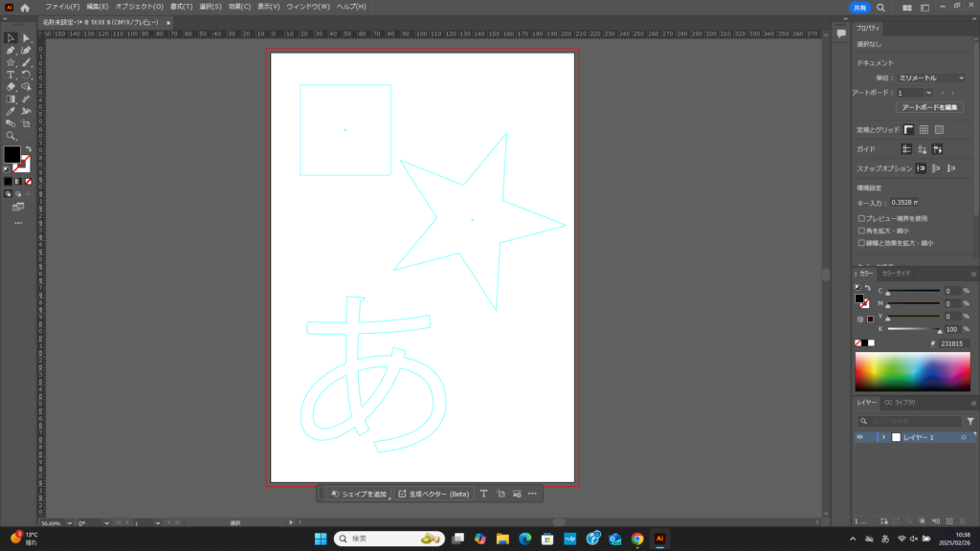Click the layer filter funnel icon

969,421
